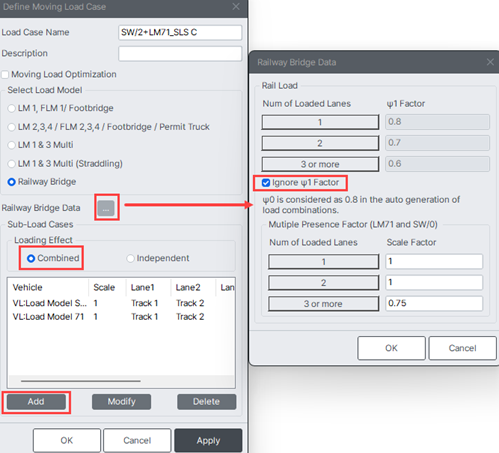Close the Define Moving Load Case dialog

pyautogui.click(x=236, y=7)
